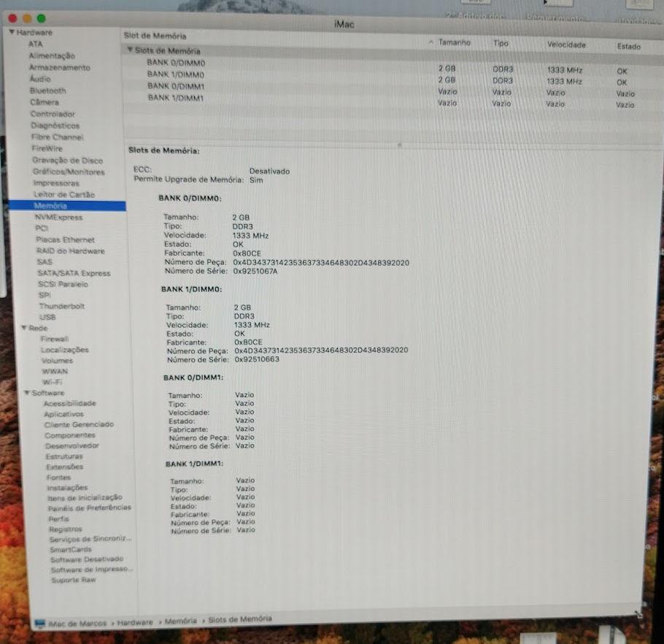
Task: Click the iMac icon in path bar
Action: tap(41, 623)
